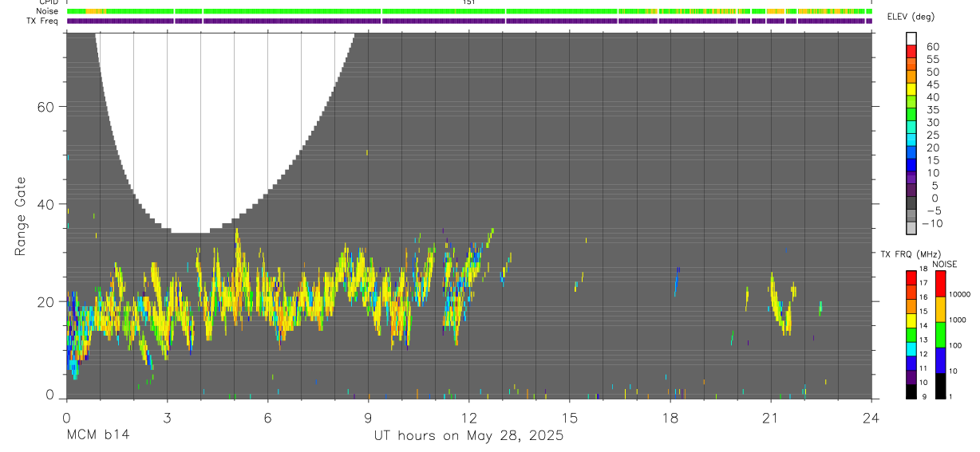980x452 pixels.
Task: Click the purple TX Freq status strip
Action: pyautogui.click(x=469, y=21)
